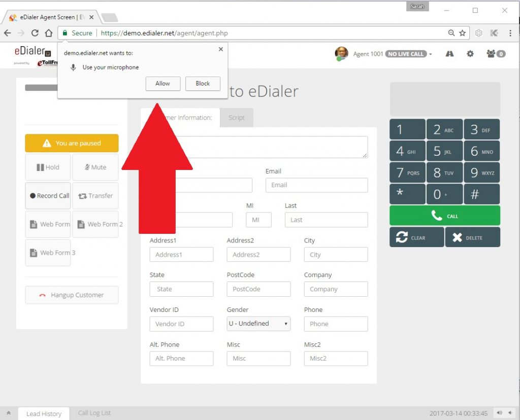This screenshot has height=420, width=520.
Task: Open the Gender dropdown showing U - Undefined
Action: coord(258,324)
